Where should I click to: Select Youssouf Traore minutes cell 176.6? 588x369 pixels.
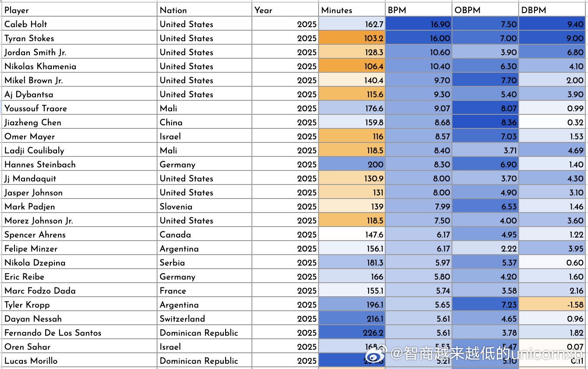[352, 108]
